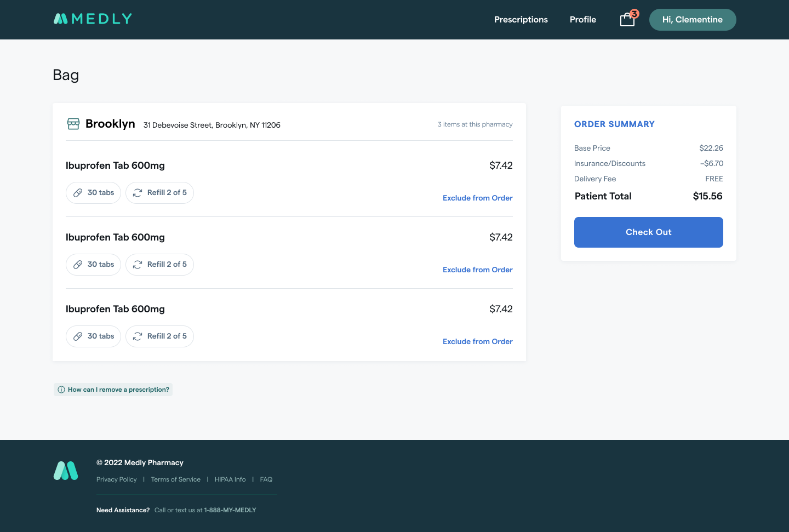Click the 30 tabs chip on third Ibuprofen

pyautogui.click(x=94, y=336)
